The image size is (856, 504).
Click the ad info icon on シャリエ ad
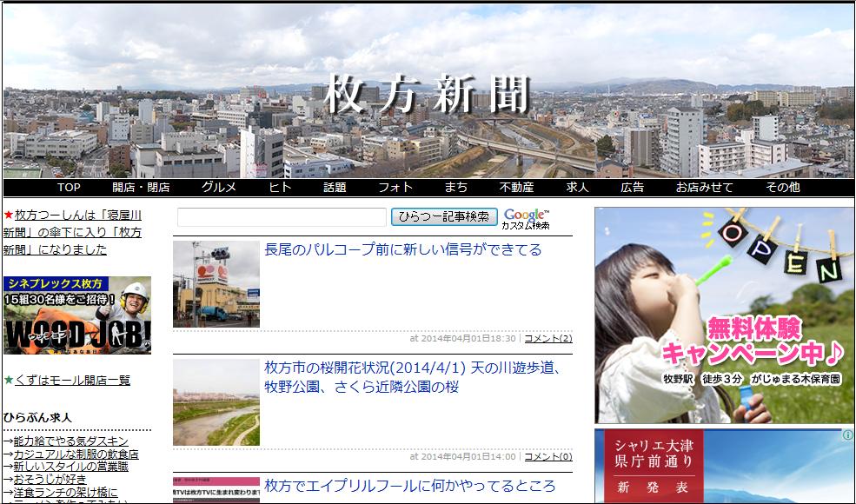point(848,435)
